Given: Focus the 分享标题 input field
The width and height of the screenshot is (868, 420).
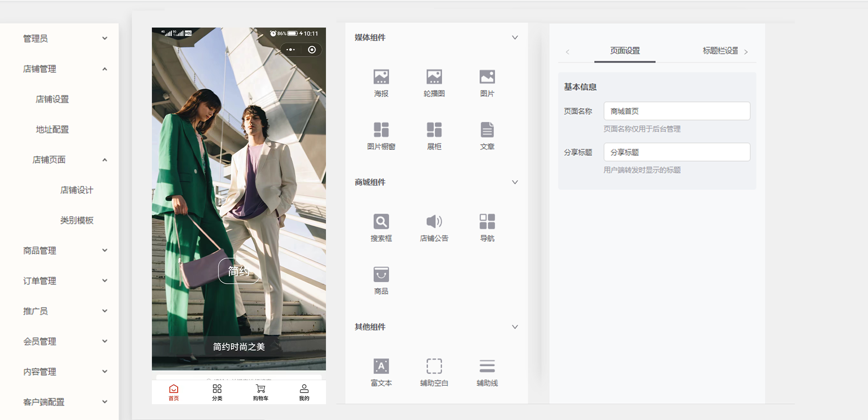Looking at the screenshot, I should tap(677, 152).
